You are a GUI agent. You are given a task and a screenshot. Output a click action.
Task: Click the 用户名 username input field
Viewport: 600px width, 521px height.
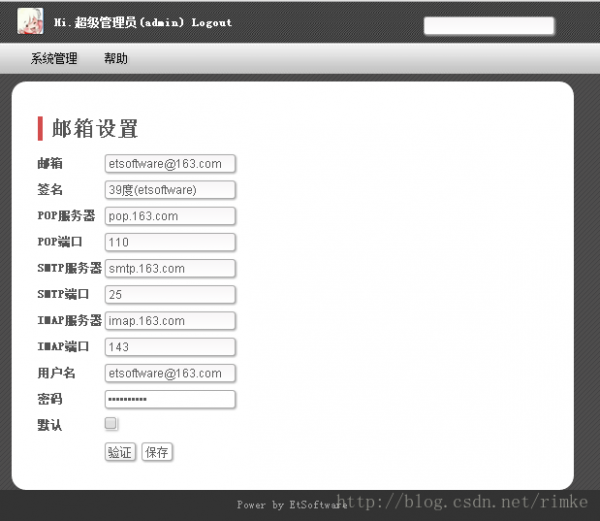[170, 373]
